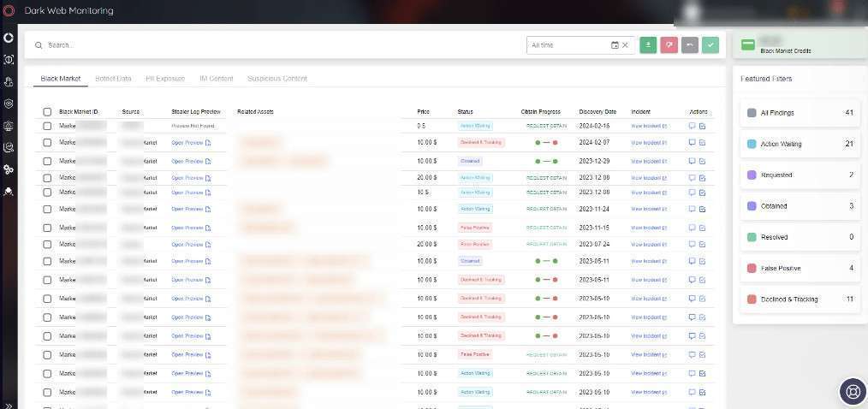Toggle the select-all header checkbox

(47, 112)
